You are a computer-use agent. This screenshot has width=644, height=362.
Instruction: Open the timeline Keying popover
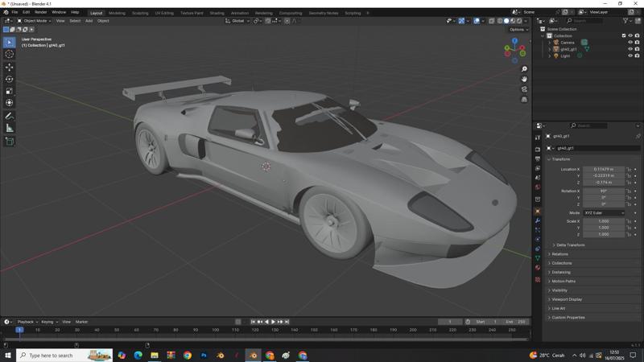(x=49, y=322)
